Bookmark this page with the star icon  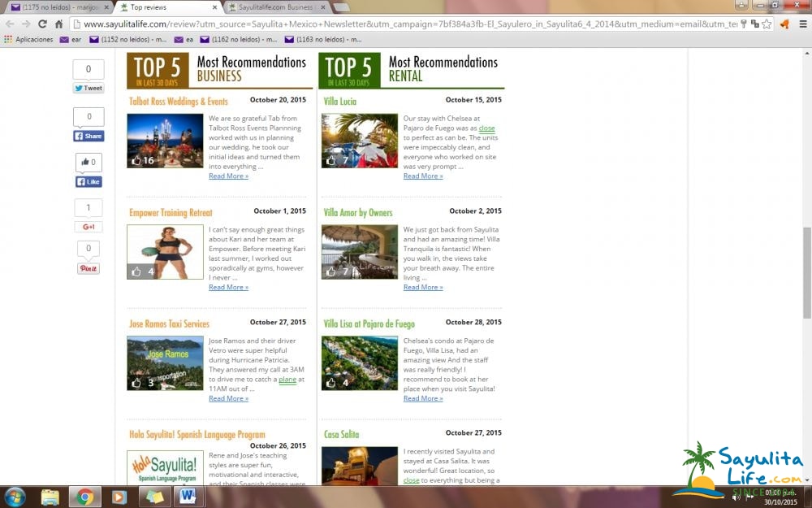point(767,24)
